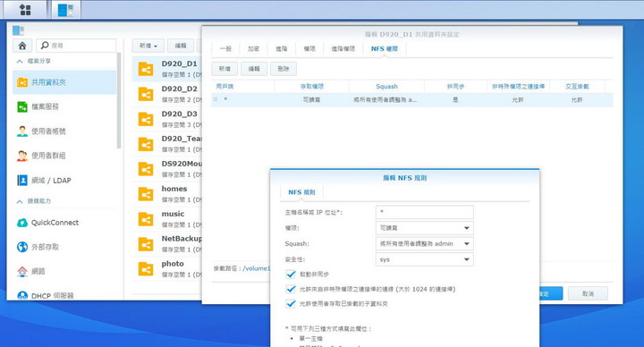Select the D920_D2 folder name

coord(180,89)
